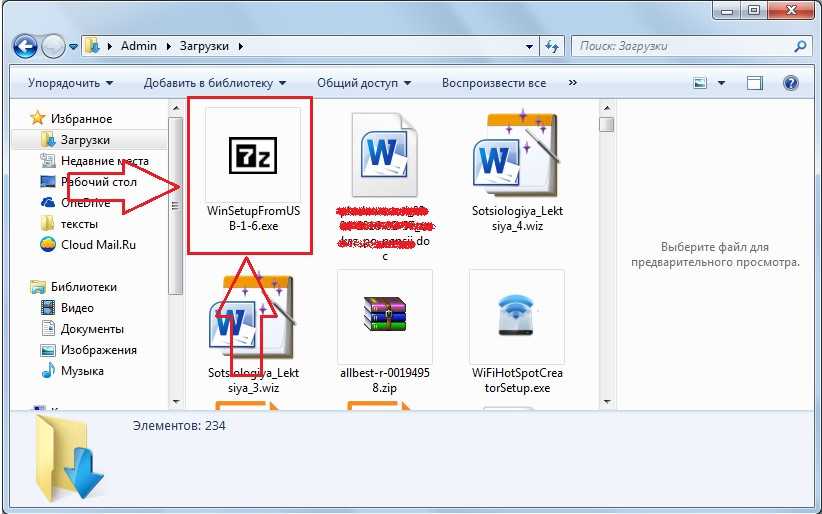The height and width of the screenshot is (514, 822).
Task: Open Cloud Mail.Ru in the navigation pane
Action: pos(99,245)
